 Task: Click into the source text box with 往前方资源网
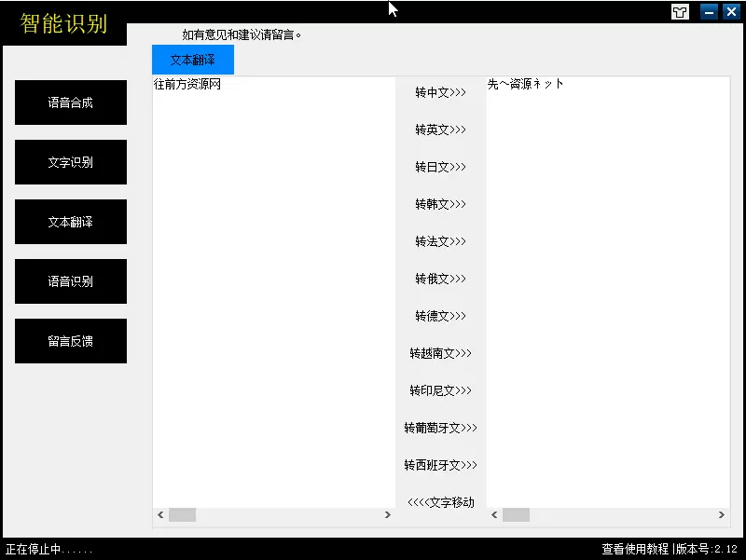pyautogui.click(x=273, y=293)
